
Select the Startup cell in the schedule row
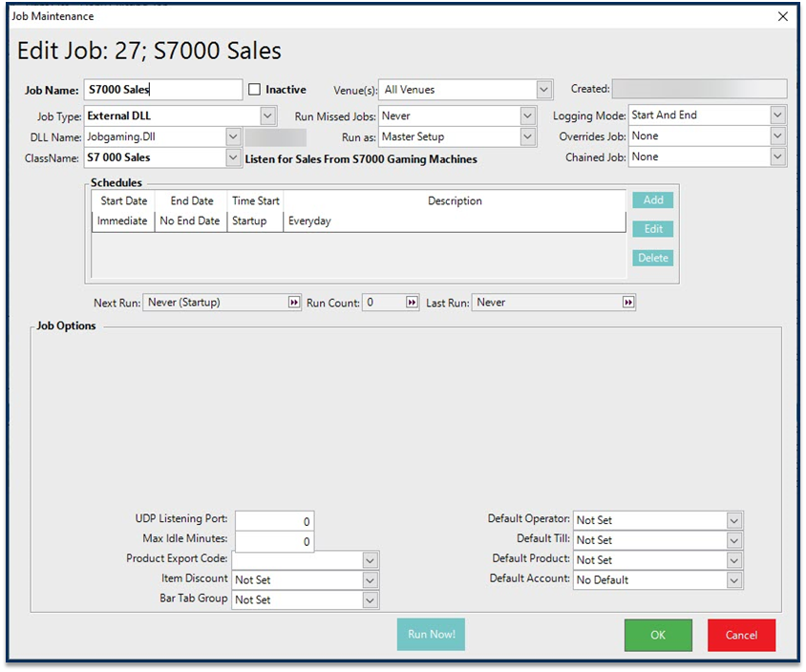255,220
